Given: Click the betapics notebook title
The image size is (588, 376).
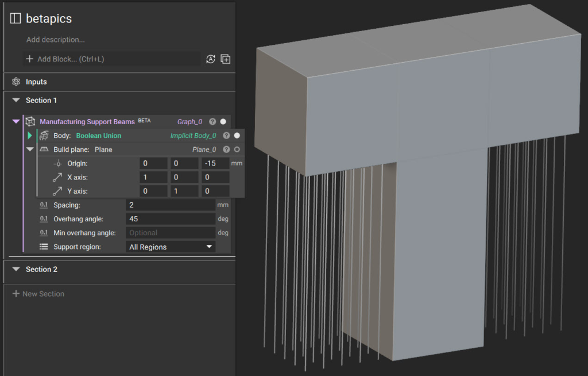Looking at the screenshot, I should click(x=49, y=18).
